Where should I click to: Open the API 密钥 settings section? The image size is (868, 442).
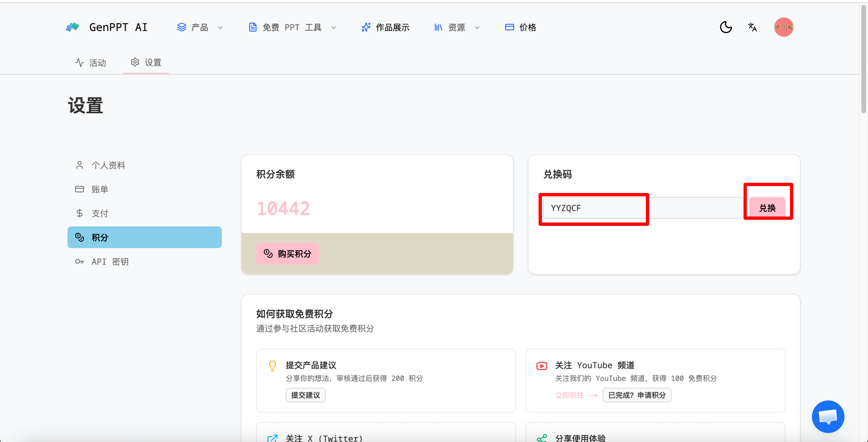pos(110,262)
